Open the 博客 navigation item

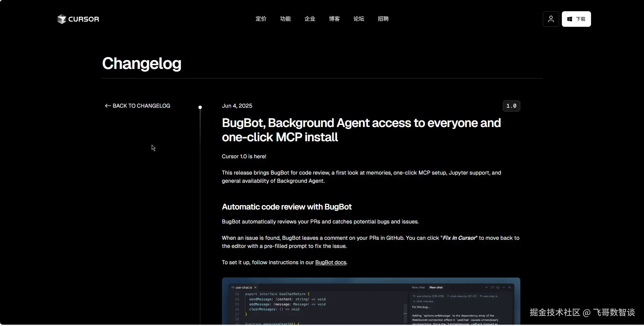[x=334, y=19]
